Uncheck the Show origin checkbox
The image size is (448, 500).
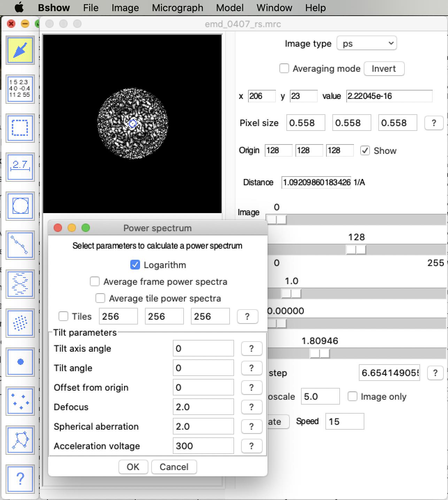(x=365, y=150)
